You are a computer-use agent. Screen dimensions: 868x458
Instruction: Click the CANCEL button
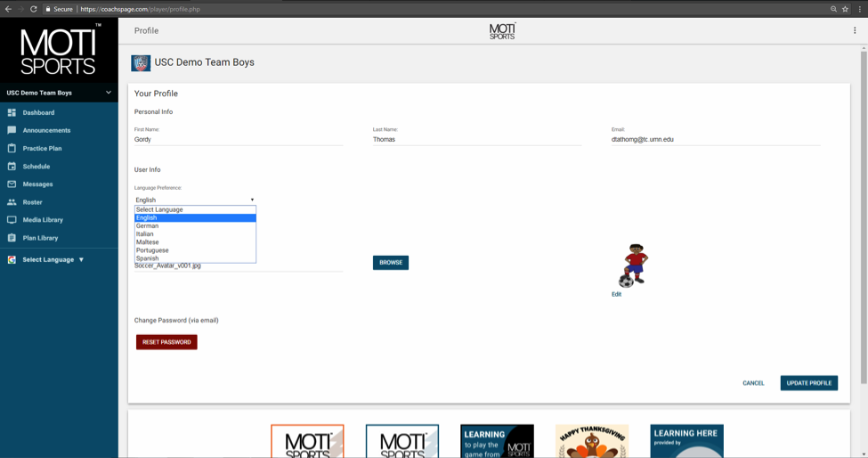753,383
